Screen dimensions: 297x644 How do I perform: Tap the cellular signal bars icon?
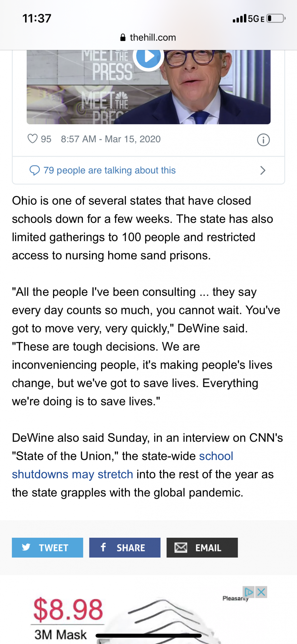tap(240, 19)
